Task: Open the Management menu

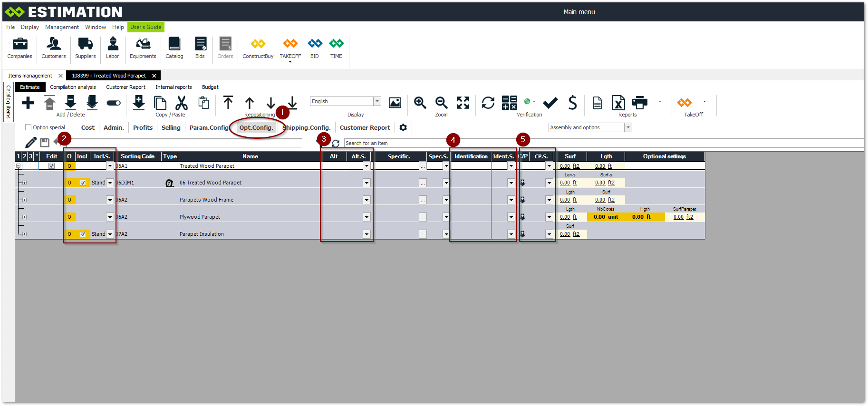Action: (62, 27)
